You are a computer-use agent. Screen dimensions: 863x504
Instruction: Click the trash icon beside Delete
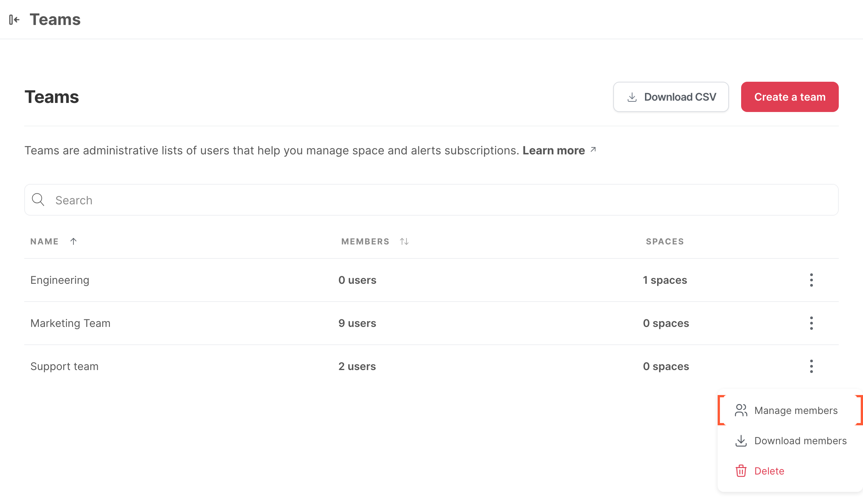741,471
